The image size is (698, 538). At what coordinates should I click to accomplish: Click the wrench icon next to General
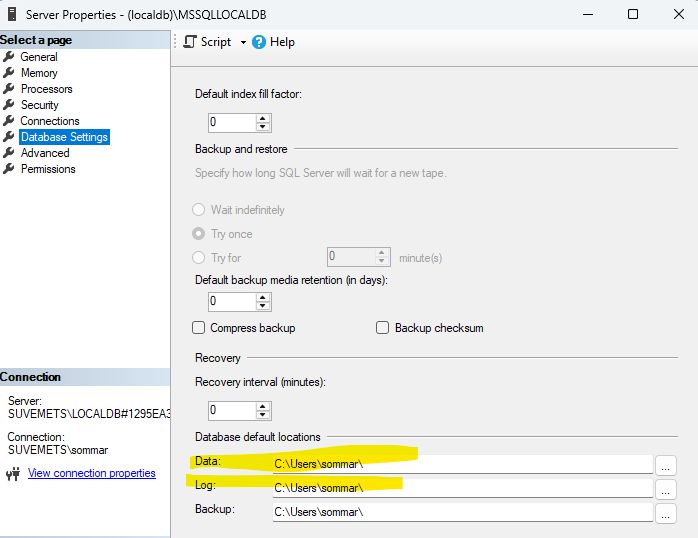tap(8, 57)
